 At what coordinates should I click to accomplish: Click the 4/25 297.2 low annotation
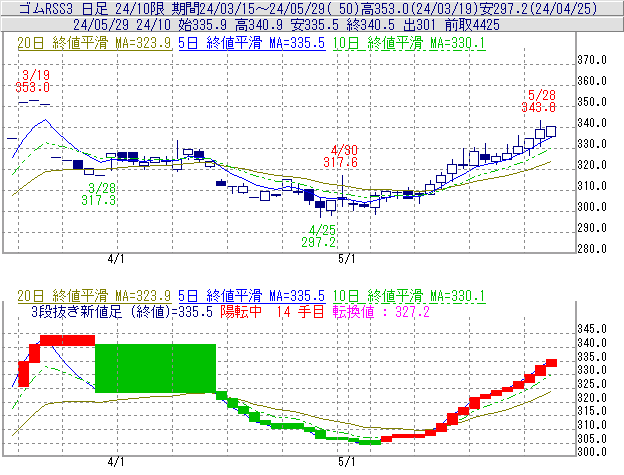(x=319, y=236)
